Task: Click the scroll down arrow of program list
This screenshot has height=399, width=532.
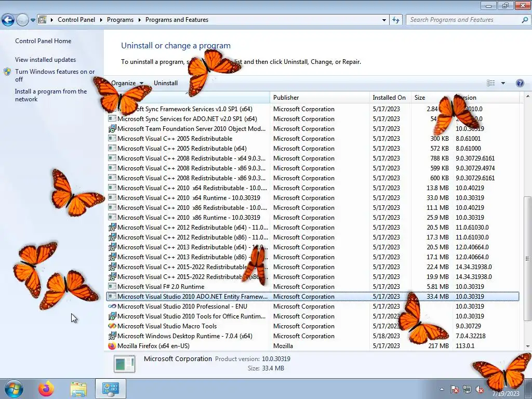Action: click(528, 347)
